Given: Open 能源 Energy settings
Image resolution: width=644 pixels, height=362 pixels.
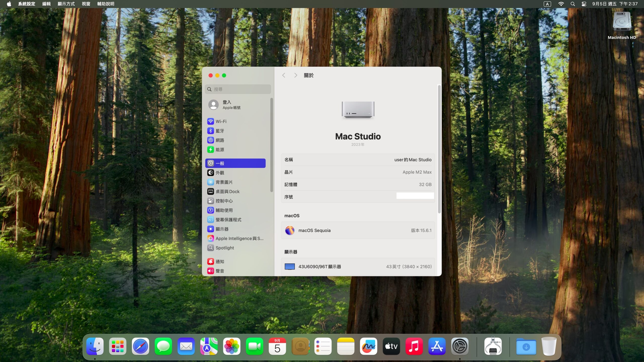Looking at the screenshot, I should [235, 150].
